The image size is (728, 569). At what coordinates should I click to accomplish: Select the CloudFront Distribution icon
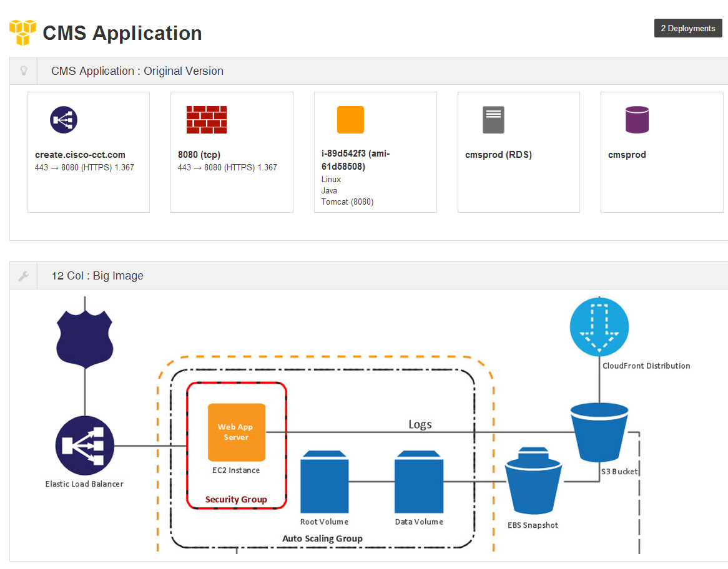(x=599, y=328)
